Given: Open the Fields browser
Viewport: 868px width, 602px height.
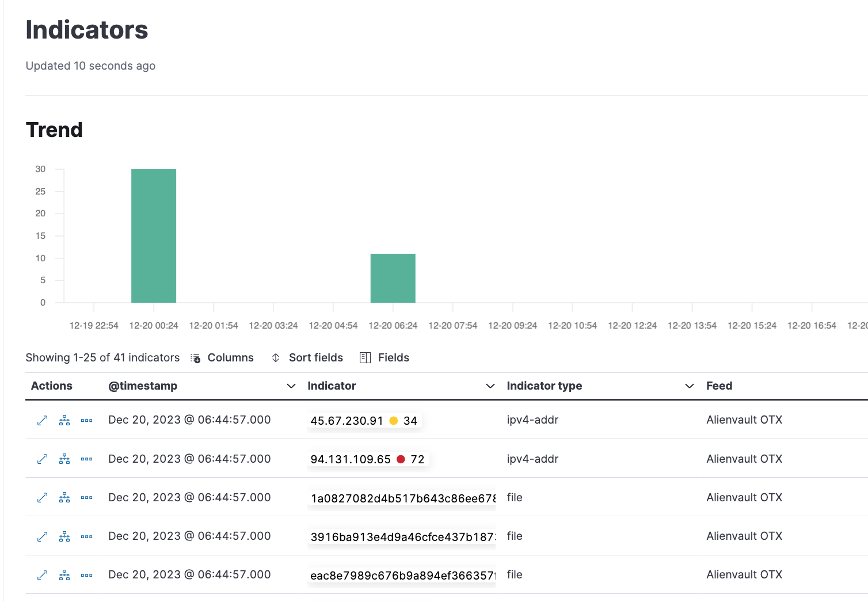Looking at the screenshot, I should point(384,358).
